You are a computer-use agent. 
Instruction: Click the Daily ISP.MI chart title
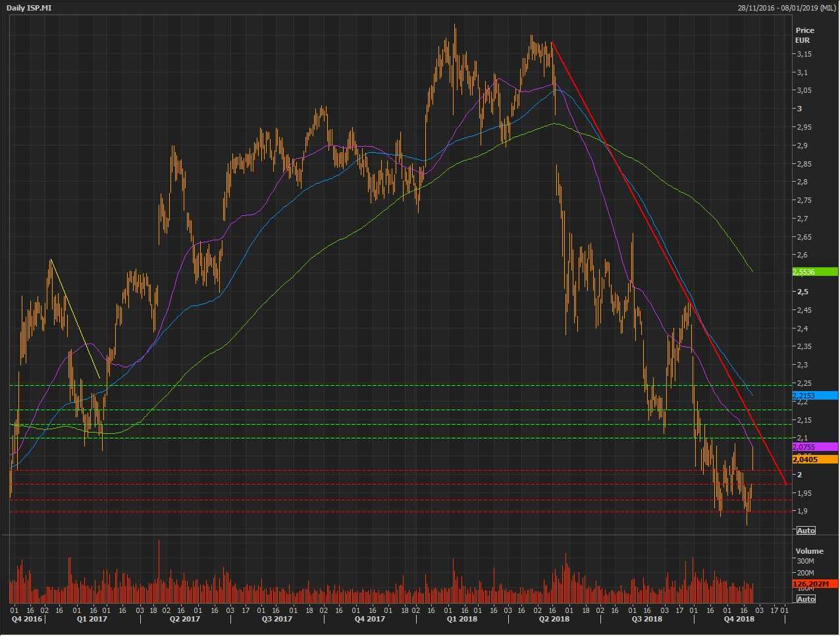tap(29, 7)
